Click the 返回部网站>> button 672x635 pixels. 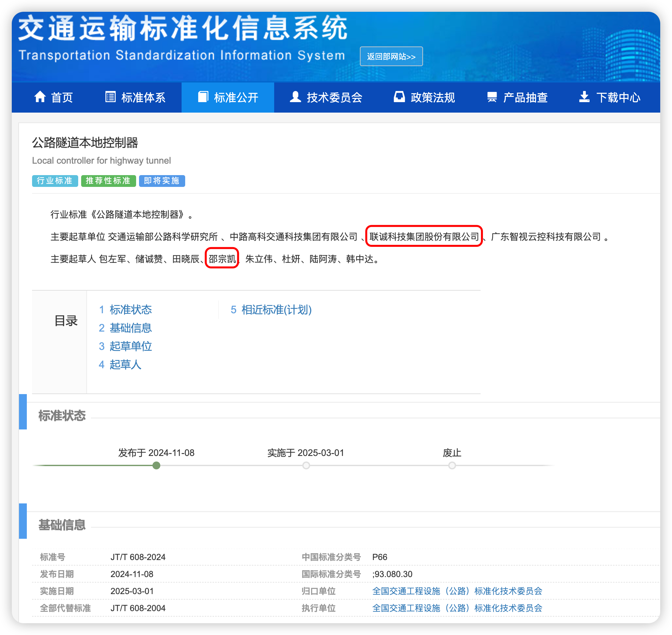point(392,56)
